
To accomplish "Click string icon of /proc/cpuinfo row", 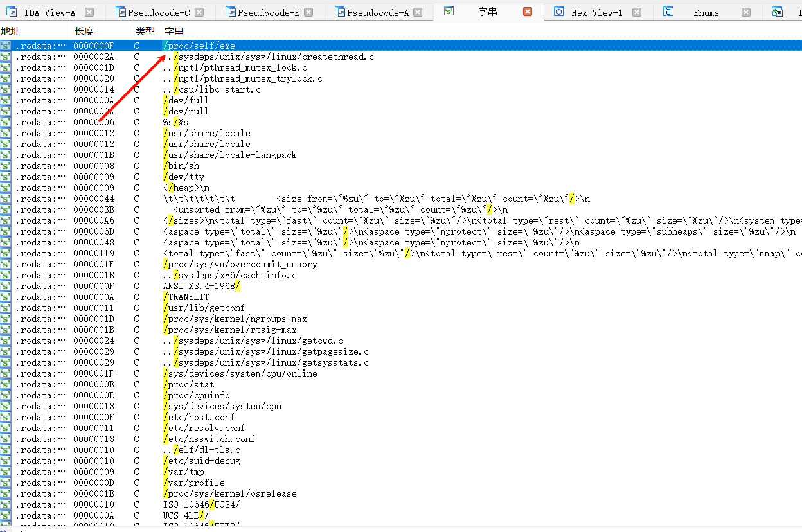I will point(6,395).
